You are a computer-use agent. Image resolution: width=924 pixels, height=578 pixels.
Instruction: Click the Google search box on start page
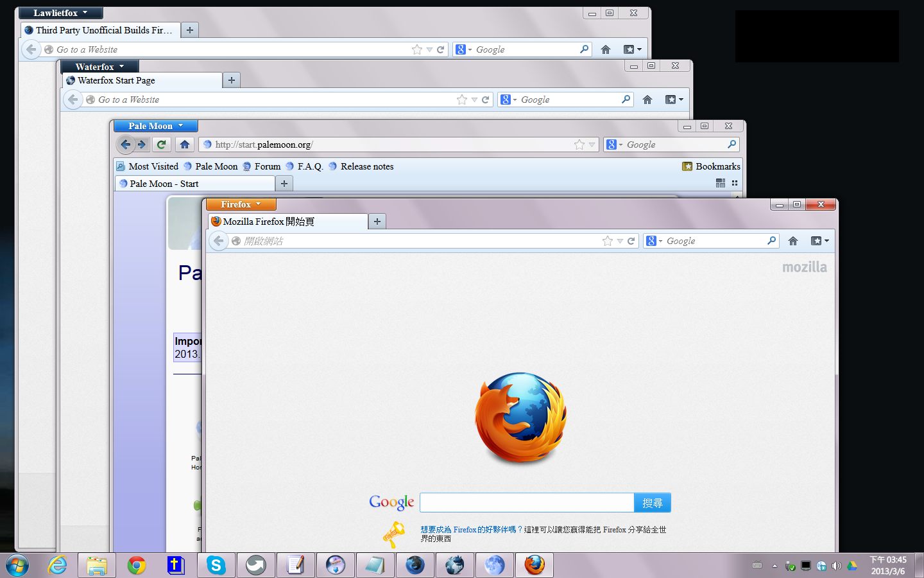pos(526,503)
